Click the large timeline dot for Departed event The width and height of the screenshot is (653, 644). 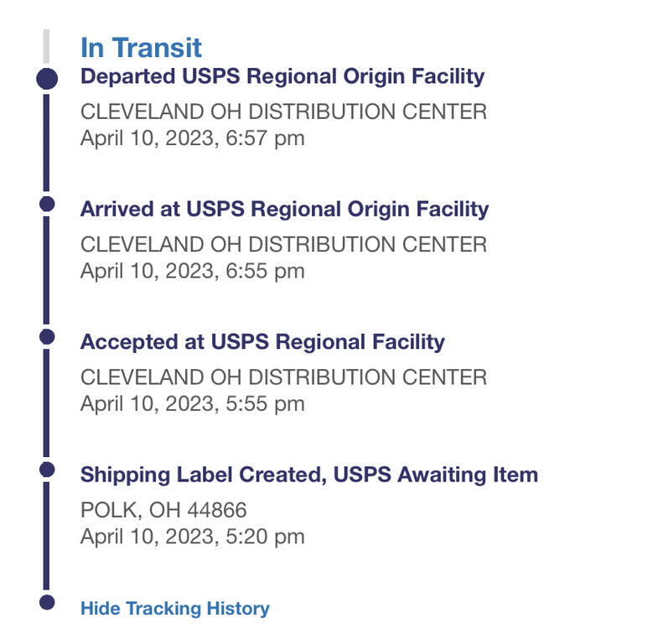(47, 79)
